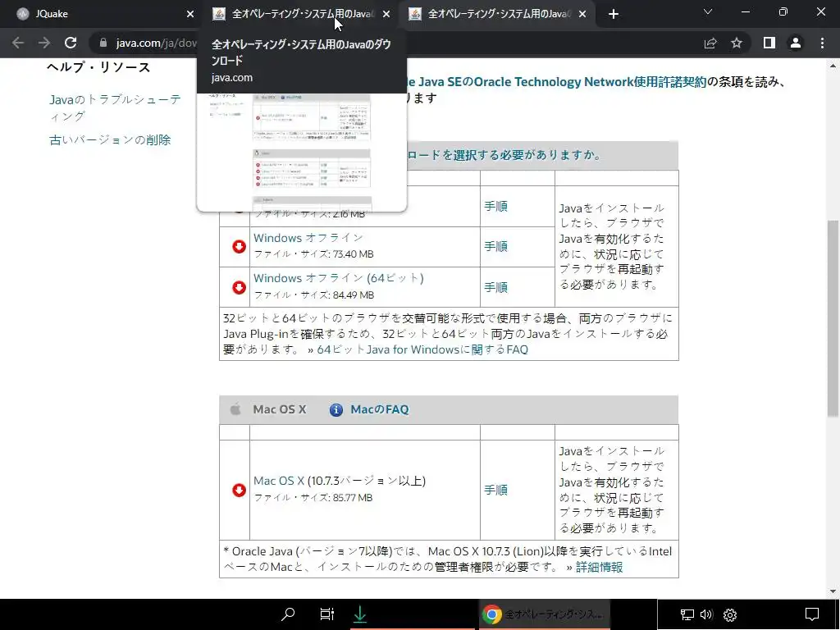Close the third Java download tab

click(x=582, y=14)
